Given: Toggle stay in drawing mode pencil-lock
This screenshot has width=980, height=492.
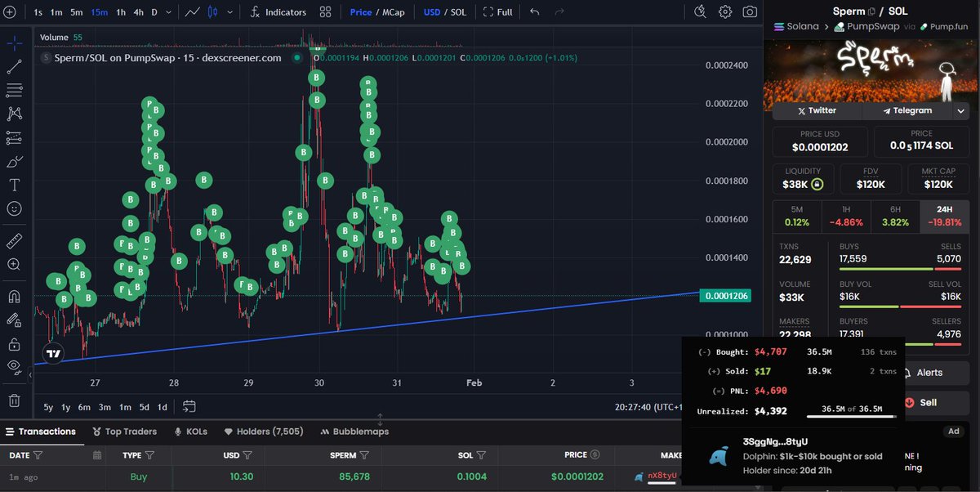Looking at the screenshot, I should (14, 320).
